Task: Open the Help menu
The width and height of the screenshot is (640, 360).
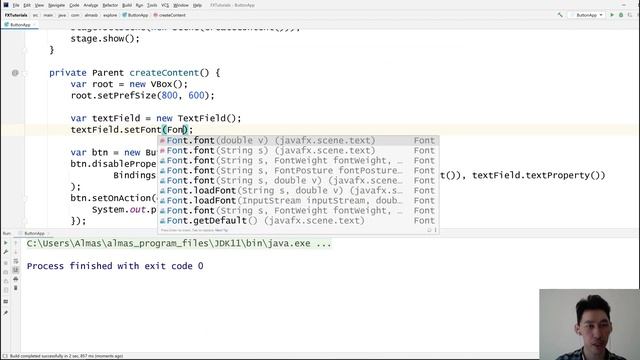Action: [197, 5]
